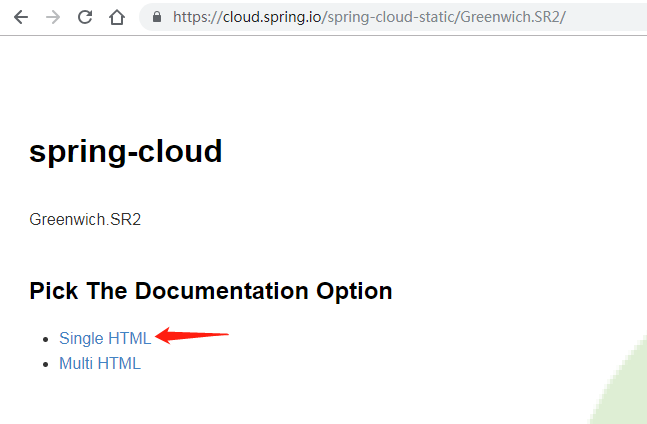Open the browser home page
The width and height of the screenshot is (647, 424).
(117, 17)
